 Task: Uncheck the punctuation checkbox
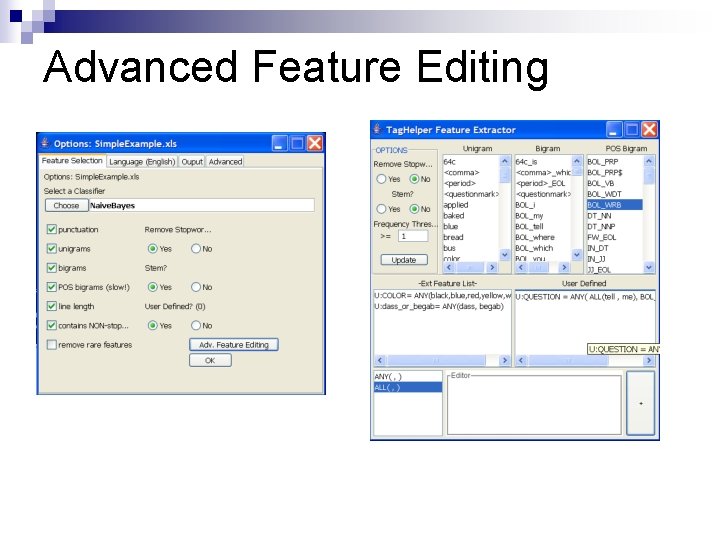(51, 229)
